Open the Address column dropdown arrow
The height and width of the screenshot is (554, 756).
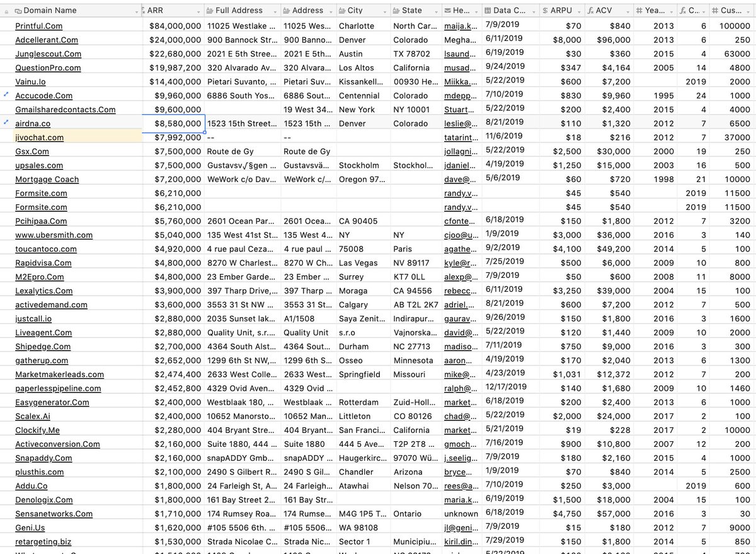[x=332, y=11]
